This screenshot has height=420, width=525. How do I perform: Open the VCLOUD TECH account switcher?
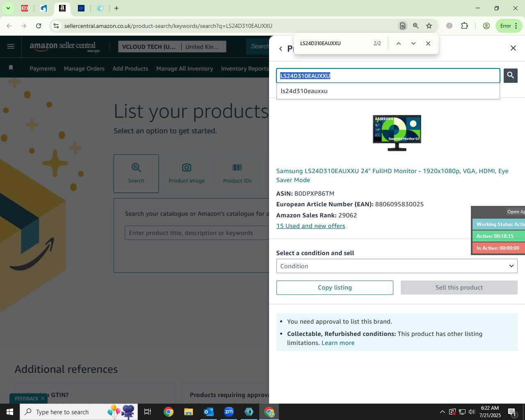coord(172,47)
